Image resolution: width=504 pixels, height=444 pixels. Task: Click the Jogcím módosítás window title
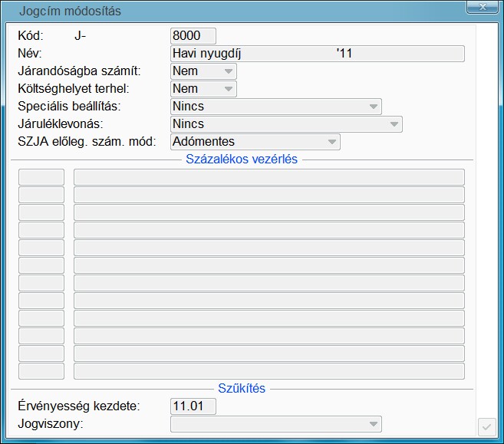tap(70, 12)
